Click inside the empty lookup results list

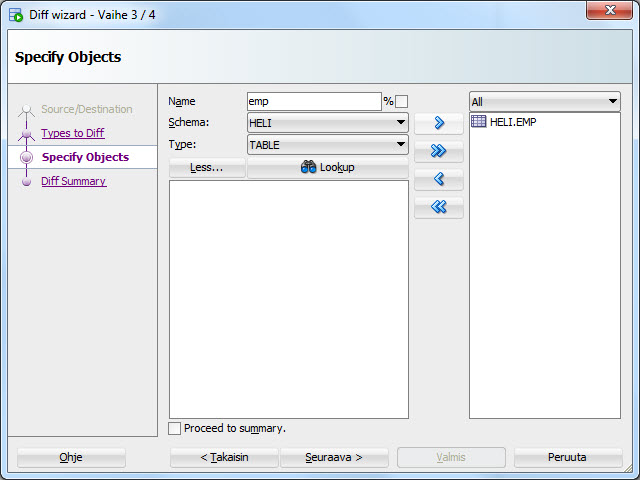289,299
